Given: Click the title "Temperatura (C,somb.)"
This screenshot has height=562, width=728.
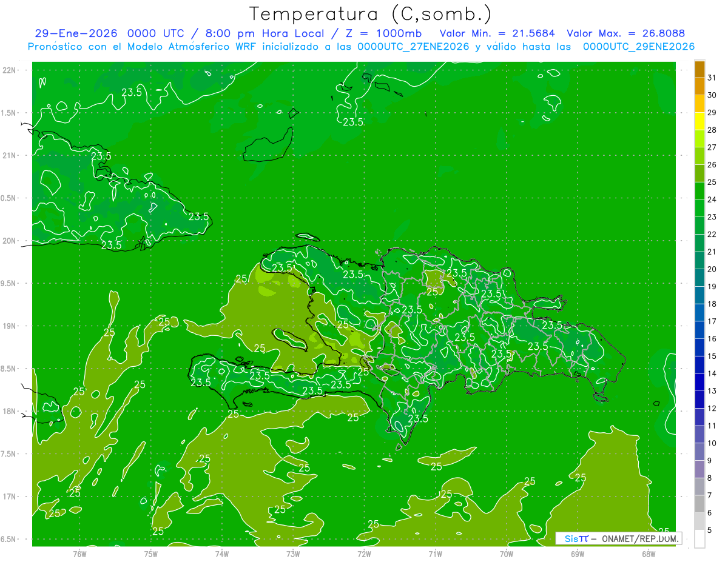Looking at the screenshot, I should pyautogui.click(x=371, y=14).
